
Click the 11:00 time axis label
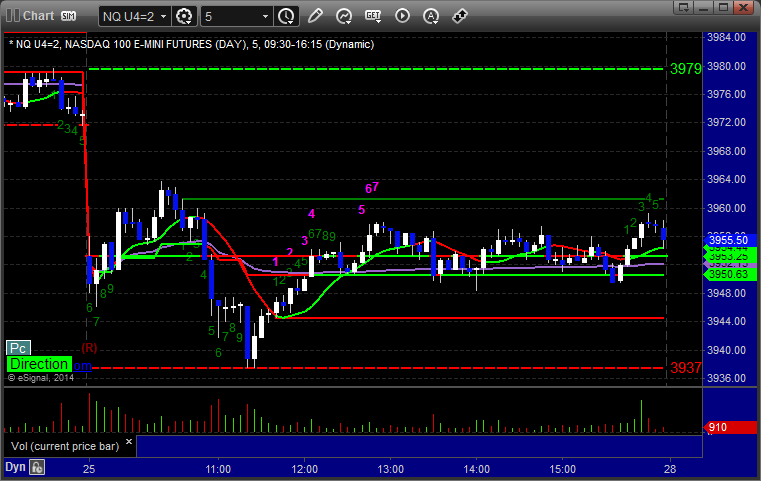(218, 469)
